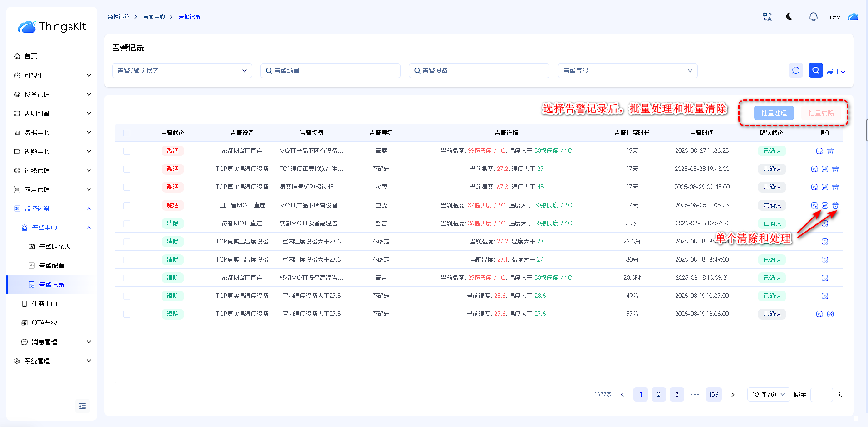
Task: Open notifications via the bell icon
Action: (813, 17)
